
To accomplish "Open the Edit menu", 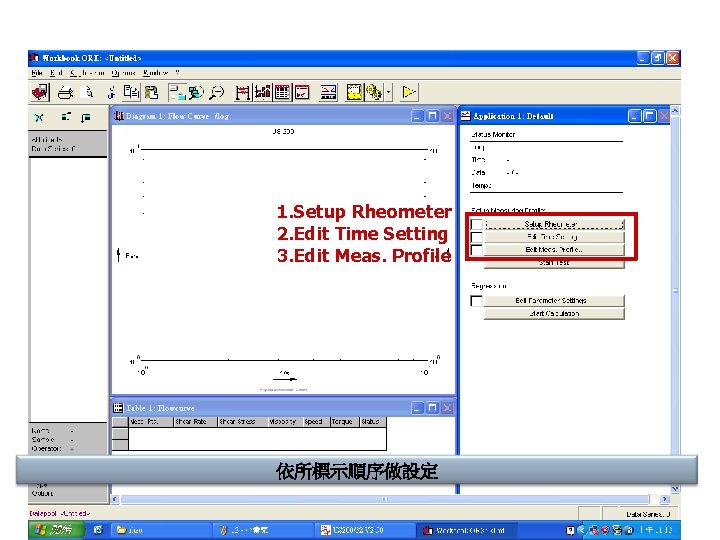I will click(x=56, y=73).
